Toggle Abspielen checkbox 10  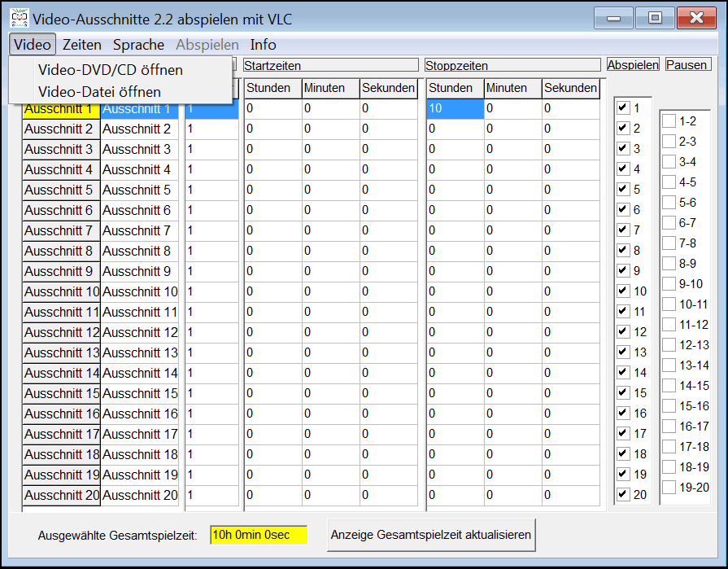pos(623,291)
